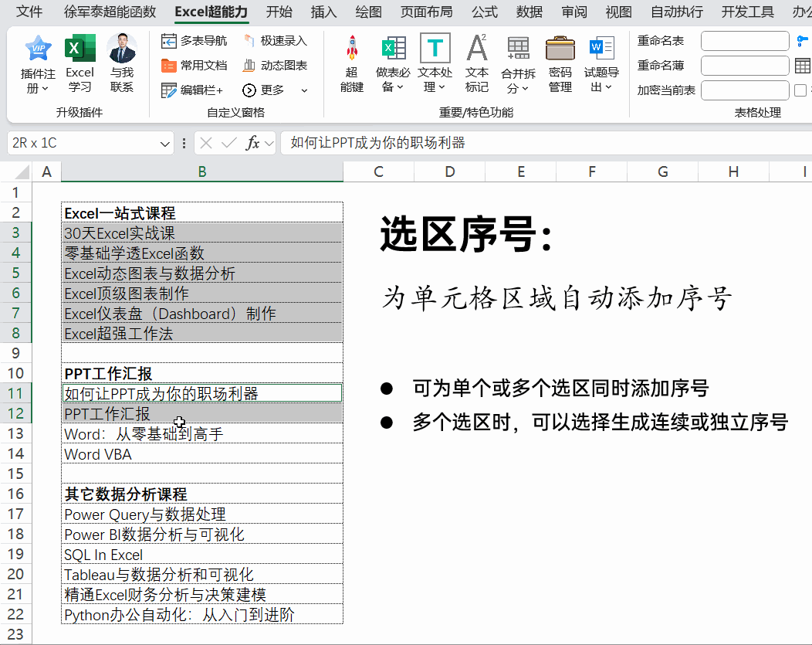The image size is (812, 645).
Task: Click the Excel学习 icon
Action: (x=80, y=48)
